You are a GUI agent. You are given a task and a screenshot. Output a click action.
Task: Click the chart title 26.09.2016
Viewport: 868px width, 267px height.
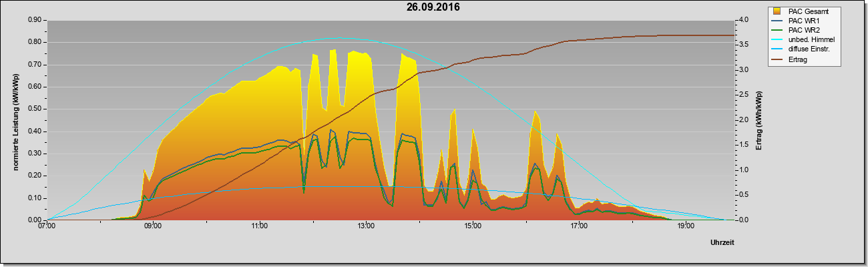pos(433,7)
